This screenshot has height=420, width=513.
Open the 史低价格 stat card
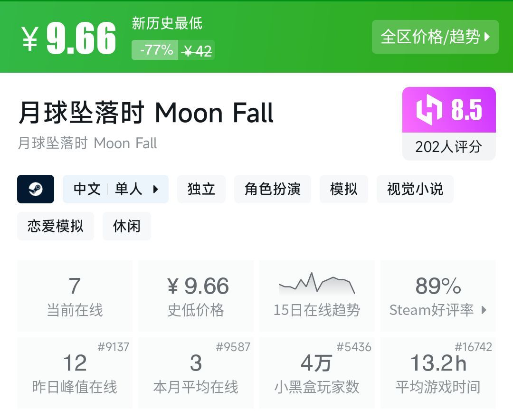[x=196, y=296]
